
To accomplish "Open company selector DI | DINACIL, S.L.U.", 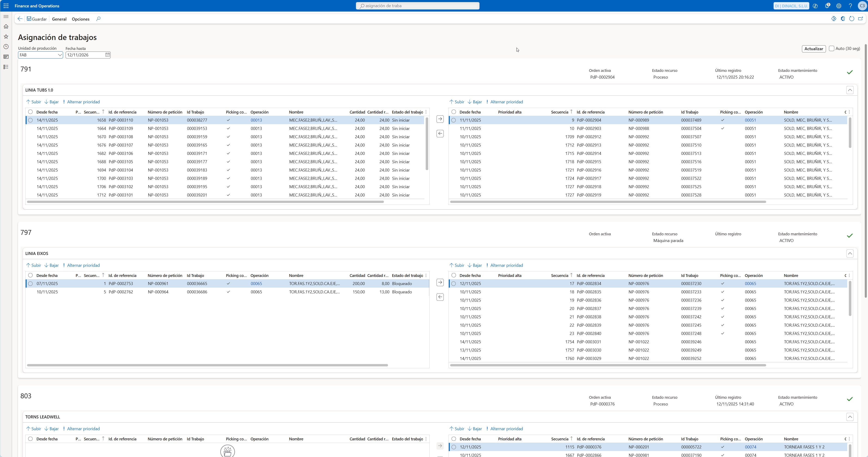I will click(x=791, y=6).
